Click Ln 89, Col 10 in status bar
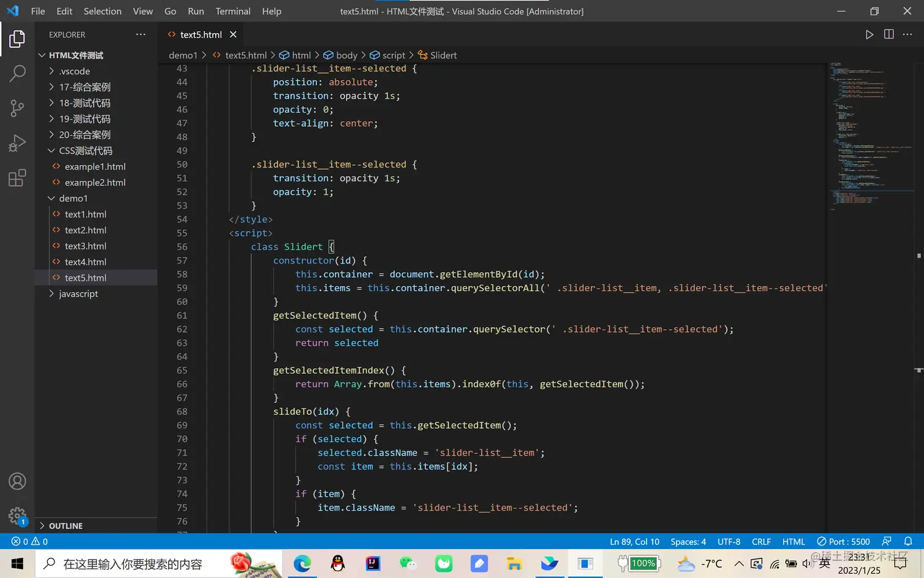The image size is (924, 578). [x=635, y=541]
